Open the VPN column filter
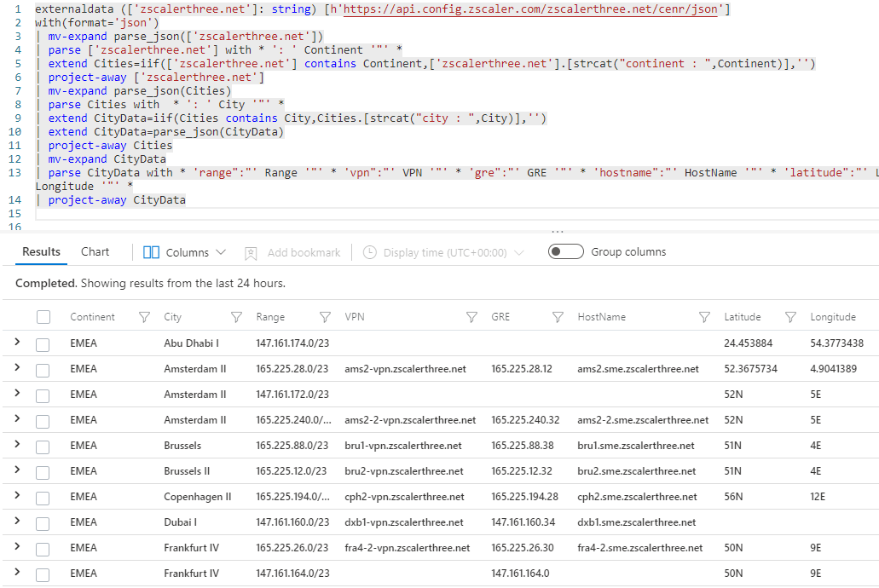879x588 pixels. pyautogui.click(x=471, y=317)
